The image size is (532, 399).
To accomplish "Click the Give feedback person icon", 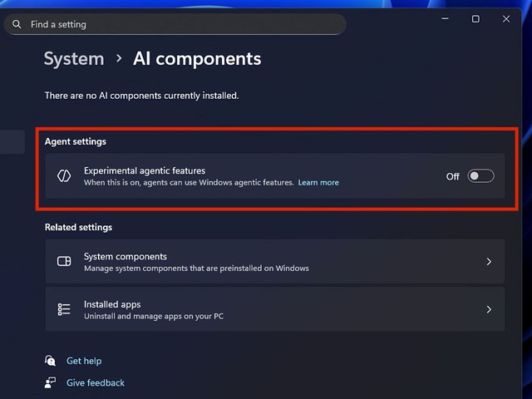I will [50, 382].
